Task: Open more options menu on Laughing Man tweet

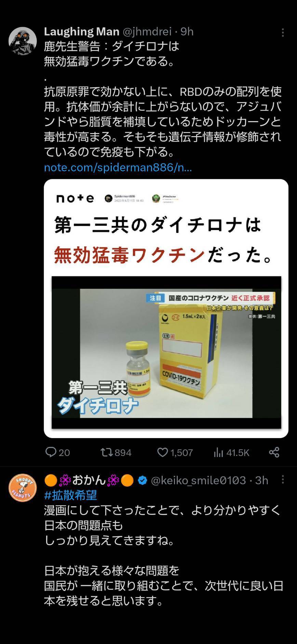Action: point(283,32)
